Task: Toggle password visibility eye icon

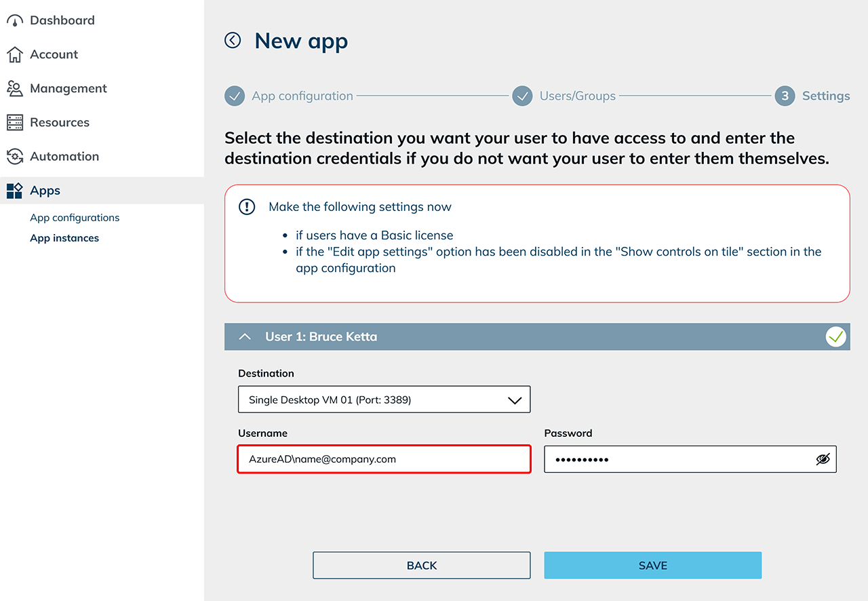Action: [x=823, y=459]
